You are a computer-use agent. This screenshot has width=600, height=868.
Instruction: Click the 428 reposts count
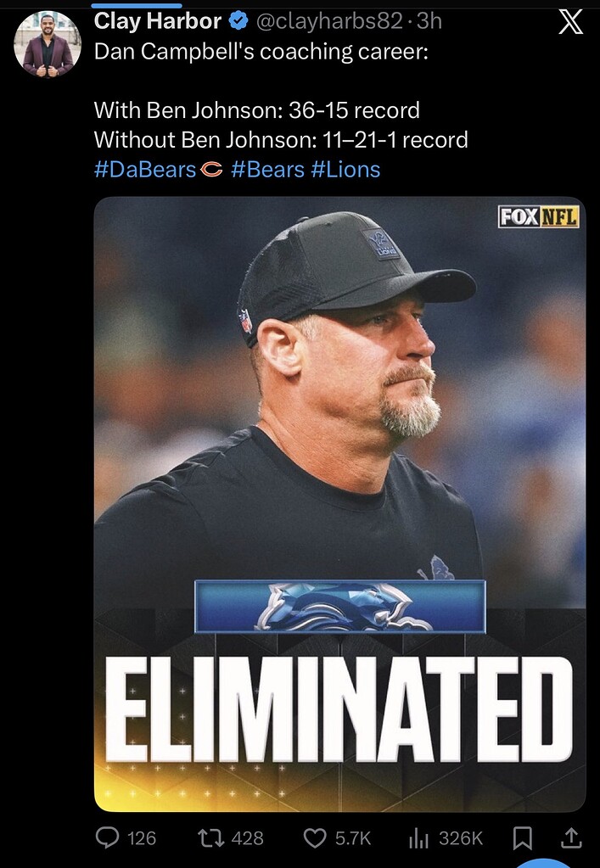pos(248,838)
